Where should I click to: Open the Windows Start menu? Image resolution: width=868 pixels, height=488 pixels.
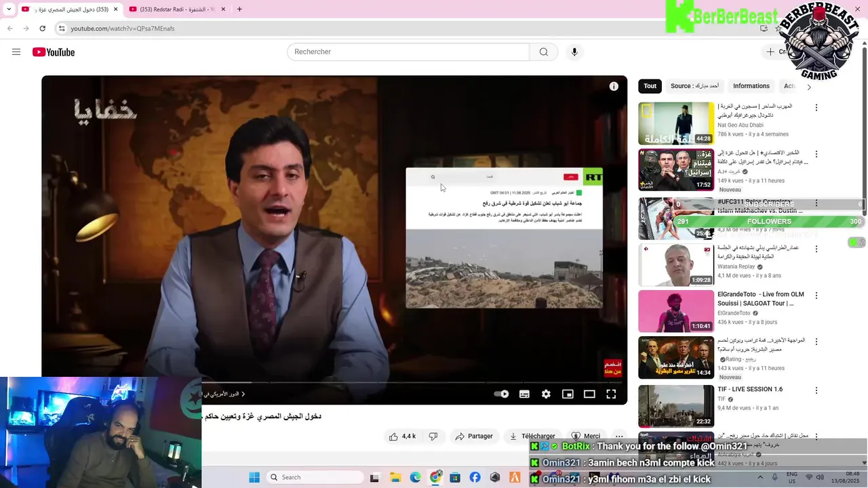point(254,477)
